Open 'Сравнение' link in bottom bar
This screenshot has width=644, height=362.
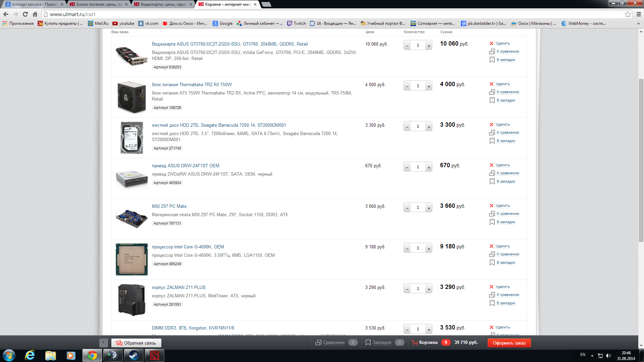point(334,343)
